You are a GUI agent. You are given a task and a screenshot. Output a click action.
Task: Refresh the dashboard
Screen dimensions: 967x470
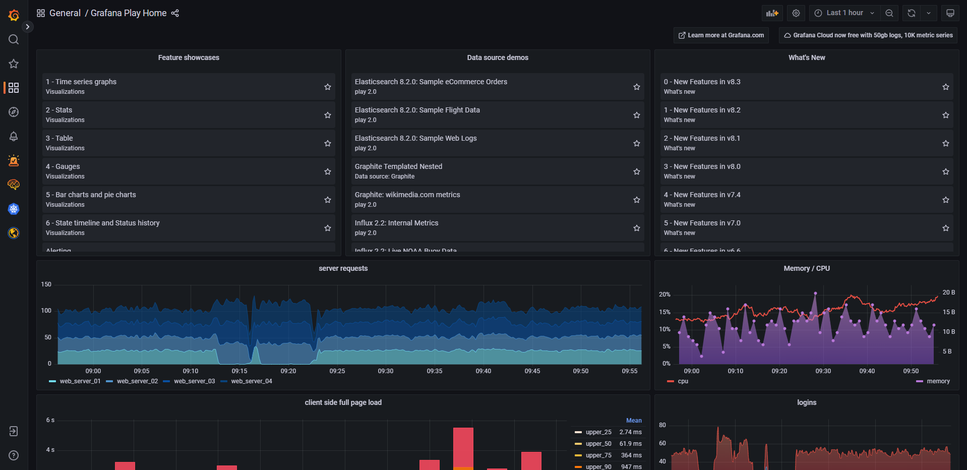point(911,13)
